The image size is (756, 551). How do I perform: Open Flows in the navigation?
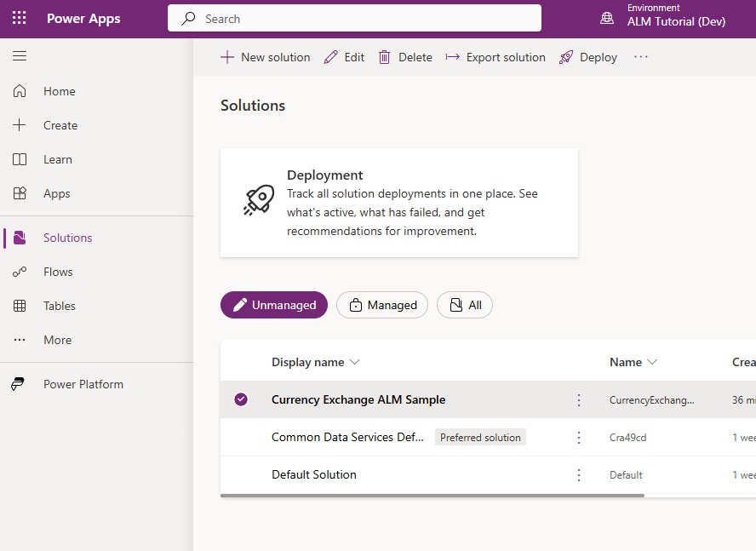pyautogui.click(x=58, y=273)
